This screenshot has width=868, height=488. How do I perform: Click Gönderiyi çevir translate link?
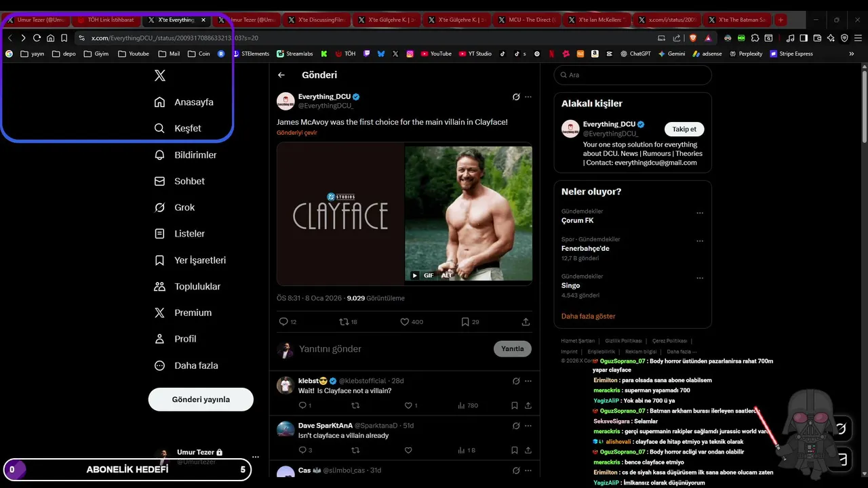(297, 133)
